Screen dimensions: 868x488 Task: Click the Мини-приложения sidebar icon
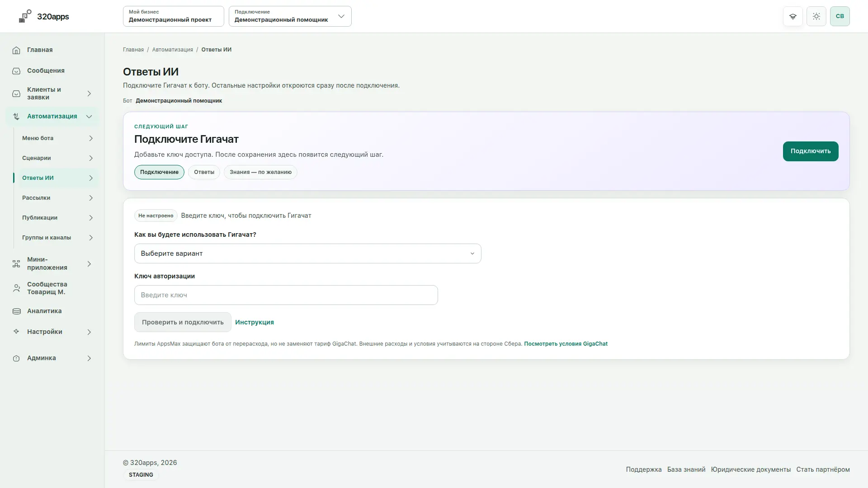coord(16,264)
